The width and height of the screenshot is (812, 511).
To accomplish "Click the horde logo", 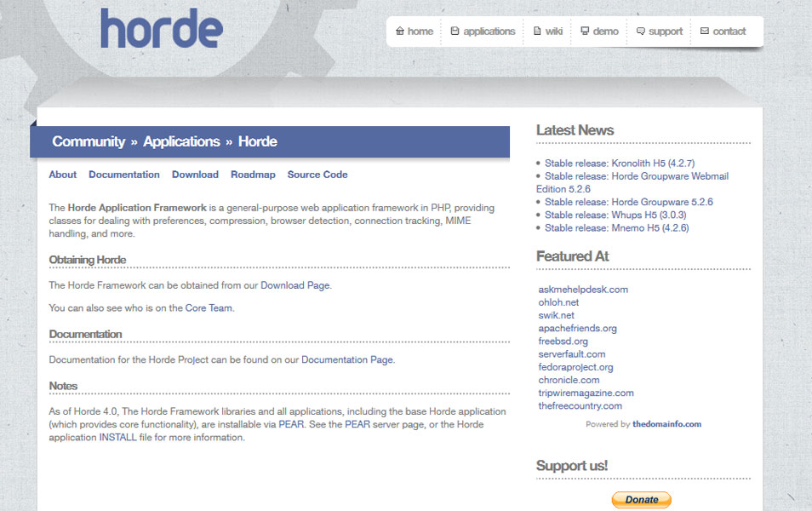I will 162,28.
